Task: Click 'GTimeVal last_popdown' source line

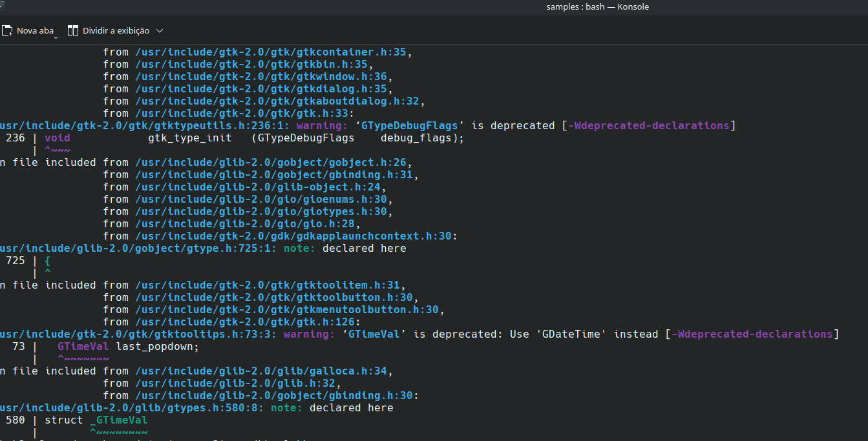Action: (128, 347)
